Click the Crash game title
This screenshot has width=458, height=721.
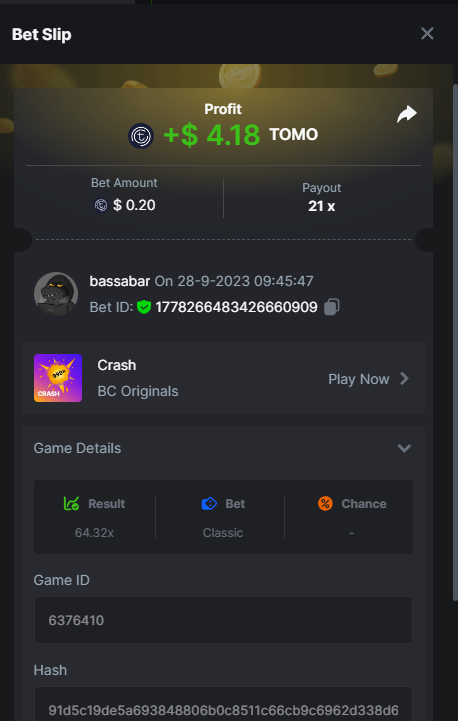[117, 365]
